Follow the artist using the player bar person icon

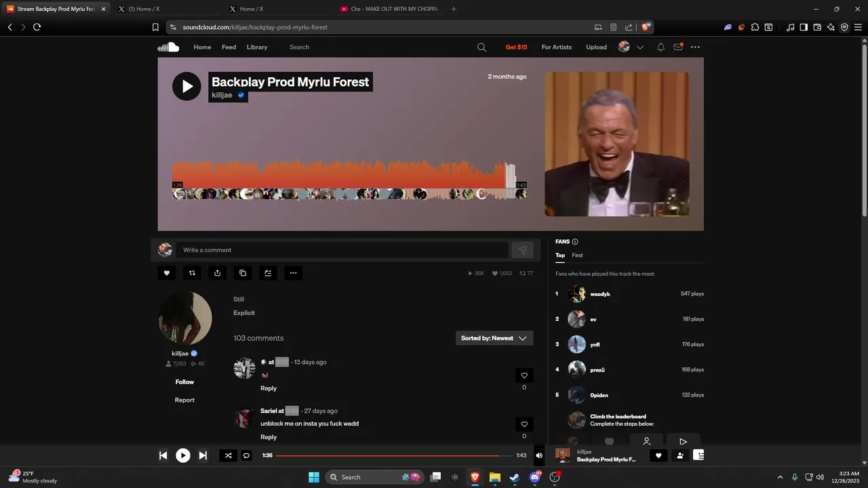coord(680,455)
